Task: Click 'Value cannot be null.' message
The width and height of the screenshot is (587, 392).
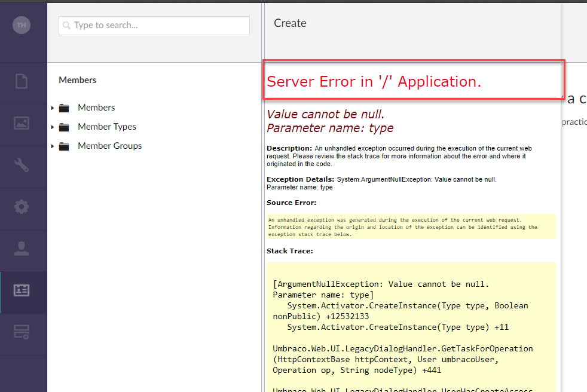Action: pos(325,114)
